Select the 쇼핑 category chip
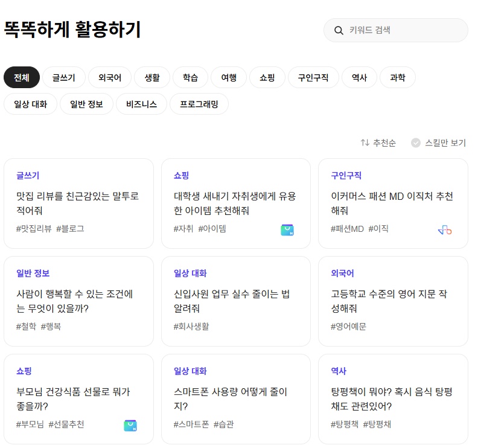This screenshot has height=448, width=478. point(267,77)
